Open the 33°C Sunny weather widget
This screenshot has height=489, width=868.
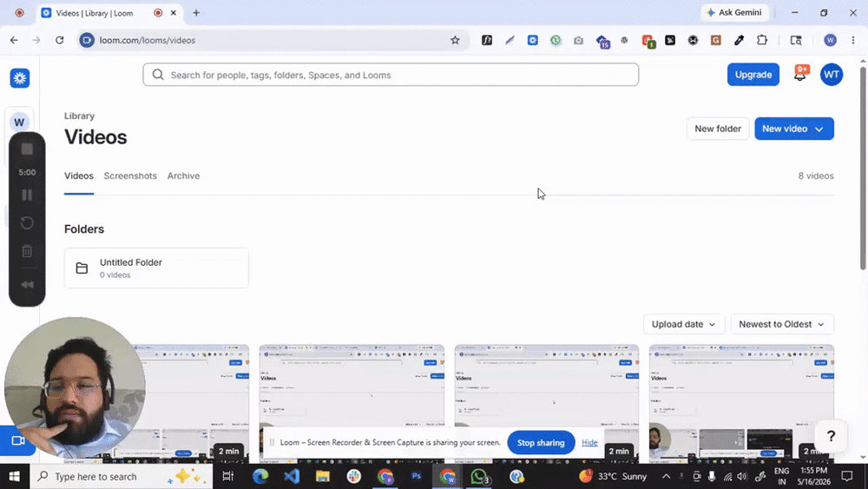coord(614,476)
